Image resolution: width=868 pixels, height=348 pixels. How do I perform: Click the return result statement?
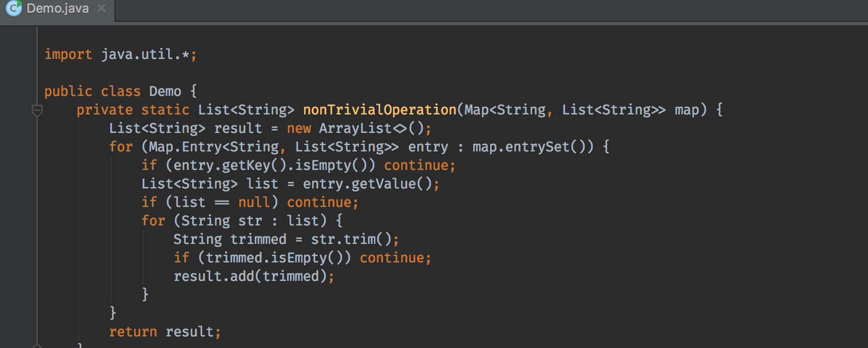point(165,331)
